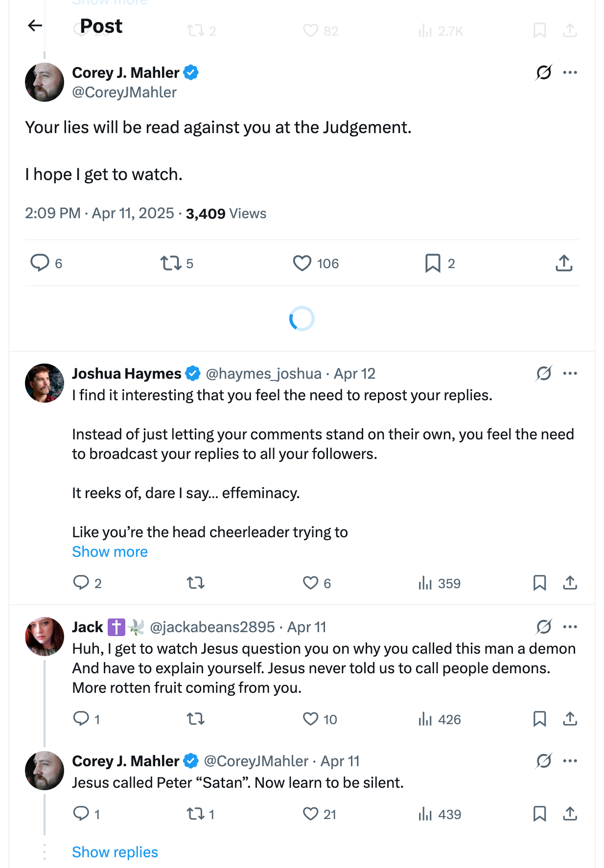Open @haymes_joshua profile handle
The height and width of the screenshot is (868, 604).
[x=263, y=374]
